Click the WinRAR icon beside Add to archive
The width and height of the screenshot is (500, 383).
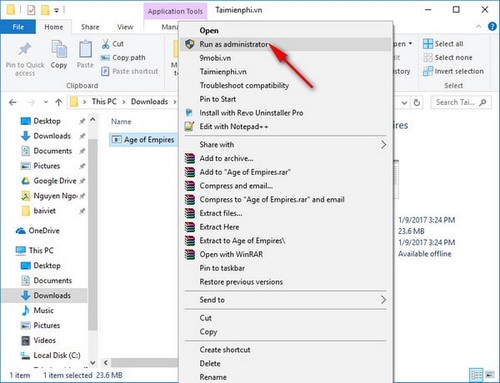(190, 158)
